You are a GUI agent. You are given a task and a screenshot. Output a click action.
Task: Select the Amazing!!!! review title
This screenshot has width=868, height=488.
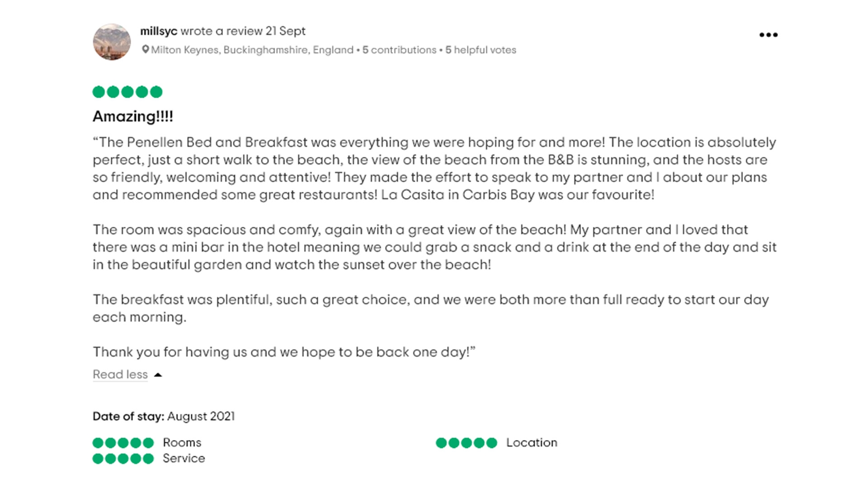(x=133, y=117)
